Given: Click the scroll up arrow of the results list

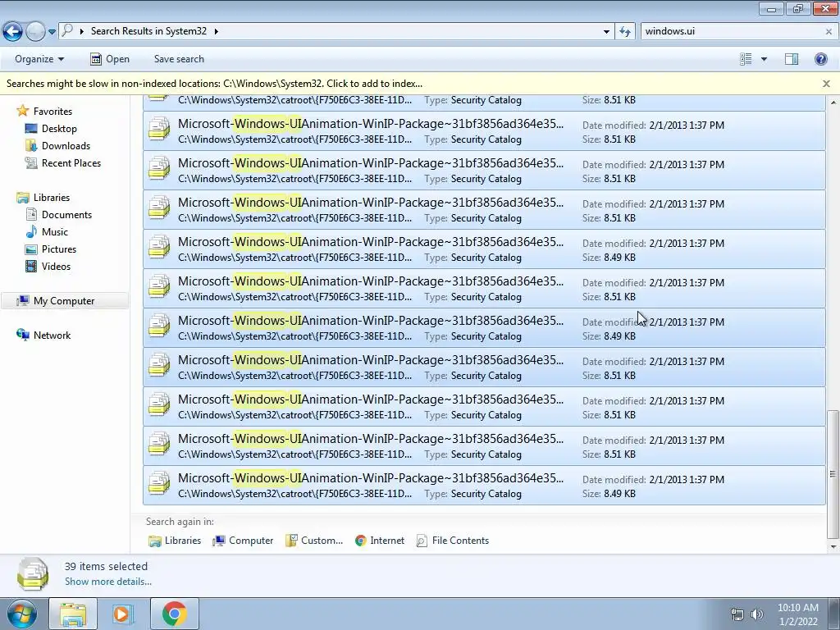Looking at the screenshot, I should coord(833,102).
